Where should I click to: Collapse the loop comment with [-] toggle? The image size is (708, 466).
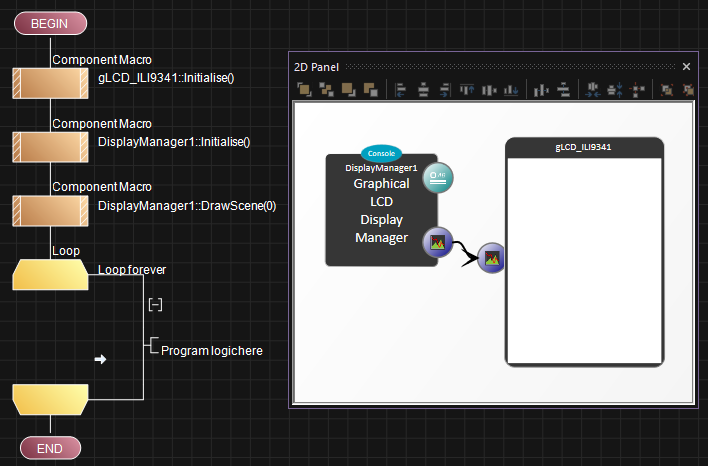(155, 303)
